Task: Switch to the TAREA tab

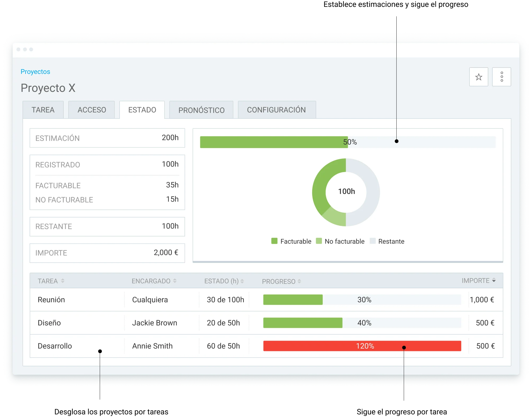Action: tap(43, 110)
